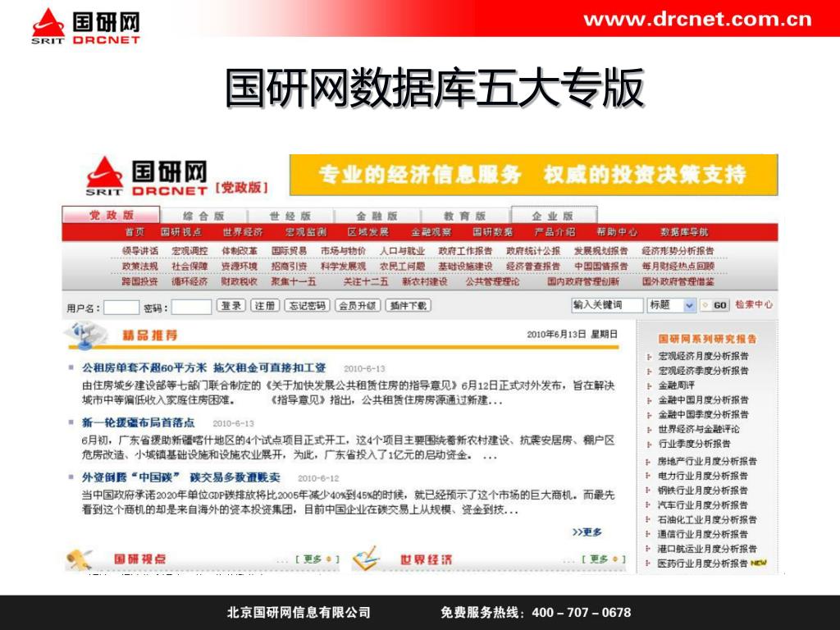The image size is (840, 630).
Task: Open the 每月财经热点回顾 link
Action: [678, 267]
